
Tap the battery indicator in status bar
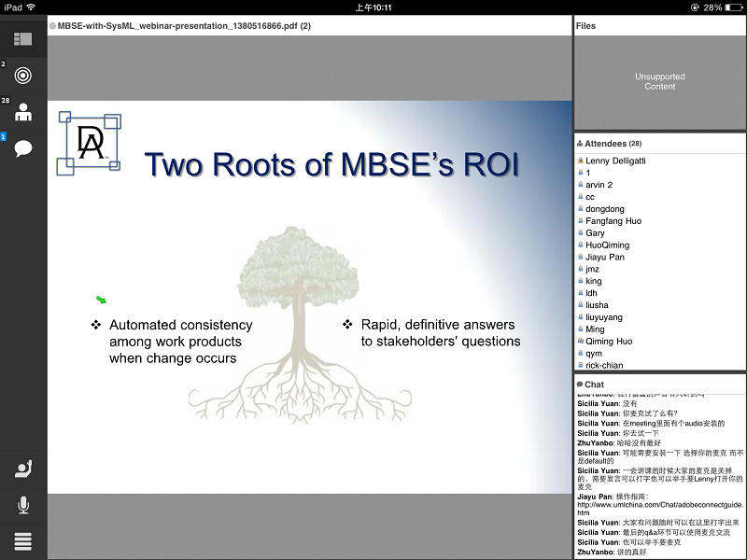pyautogui.click(x=734, y=7)
